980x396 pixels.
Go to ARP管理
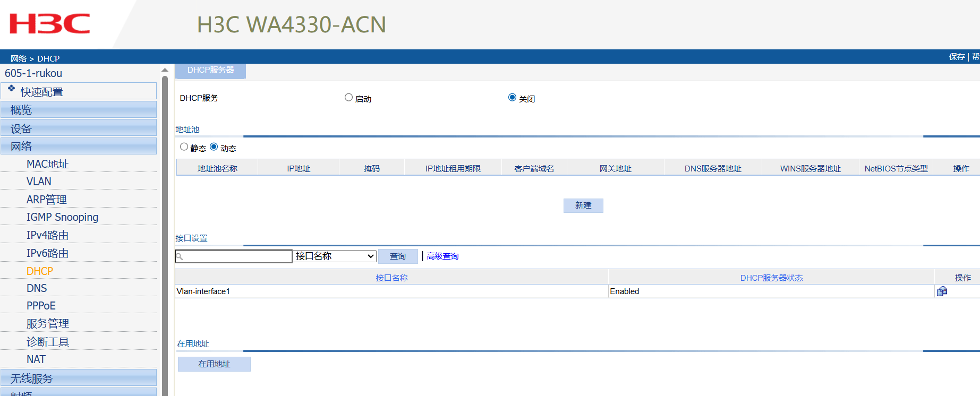pos(47,200)
